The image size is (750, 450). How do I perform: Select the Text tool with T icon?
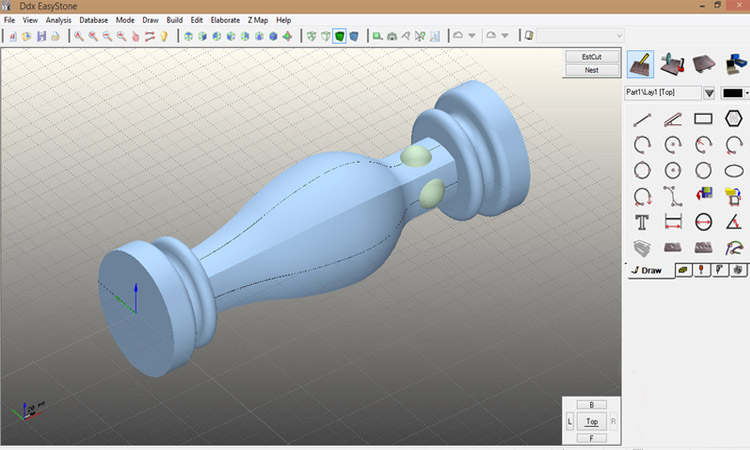tap(642, 222)
